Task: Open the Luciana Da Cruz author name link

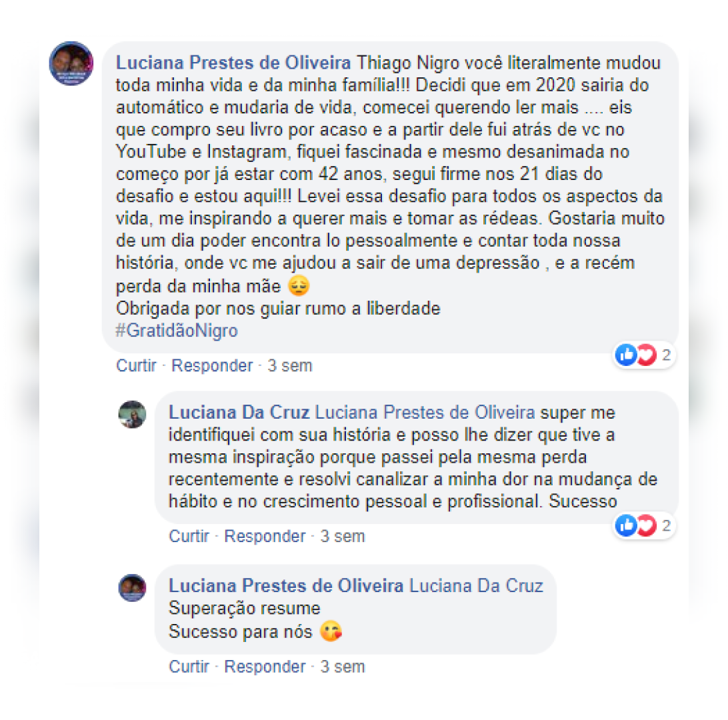Action: click(239, 413)
